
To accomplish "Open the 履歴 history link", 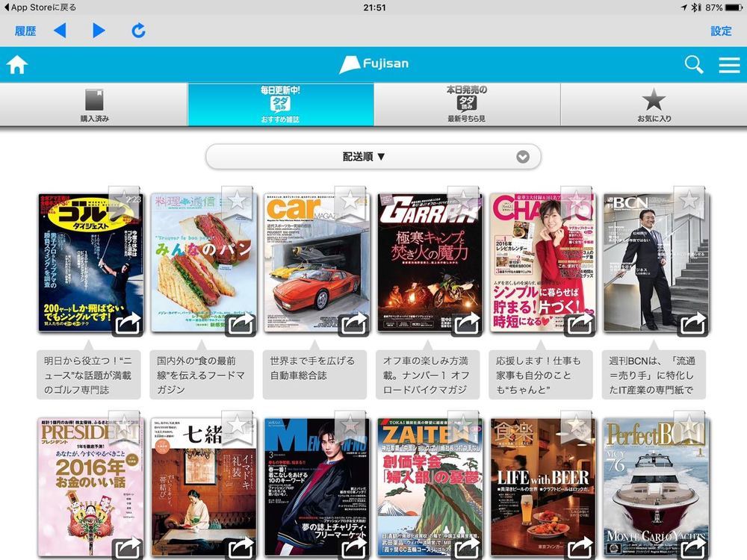I will coord(25,31).
